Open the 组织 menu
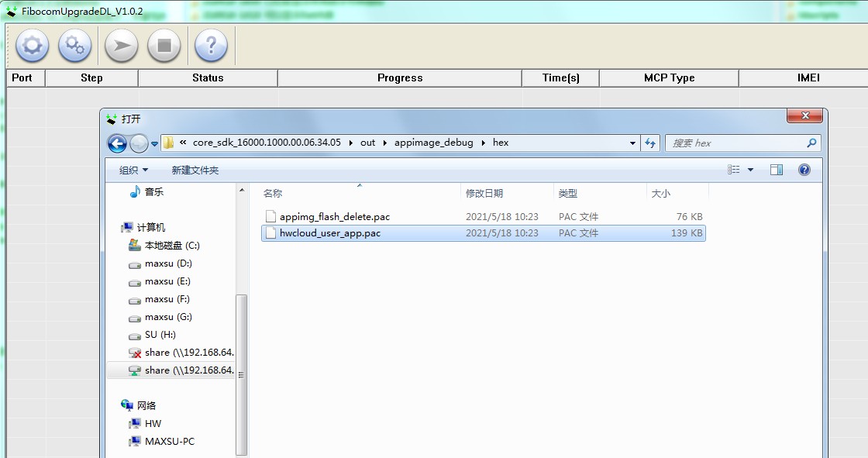 point(133,170)
